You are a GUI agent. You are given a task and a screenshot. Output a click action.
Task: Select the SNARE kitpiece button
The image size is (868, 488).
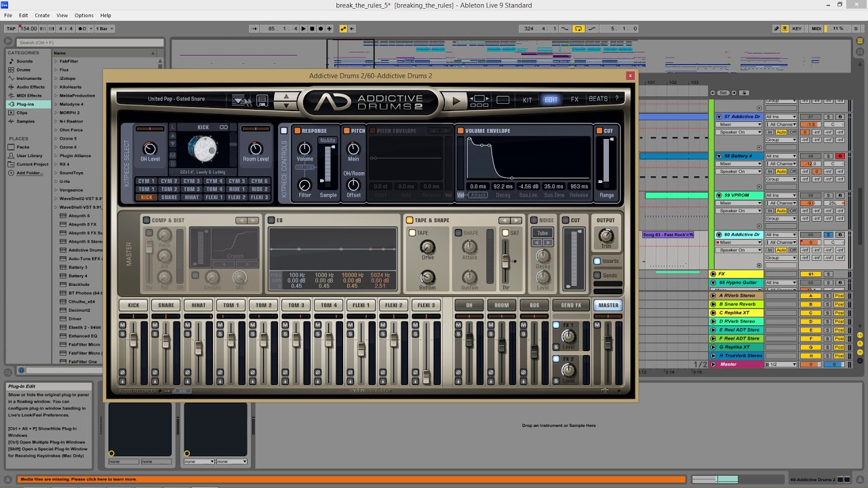coord(170,197)
